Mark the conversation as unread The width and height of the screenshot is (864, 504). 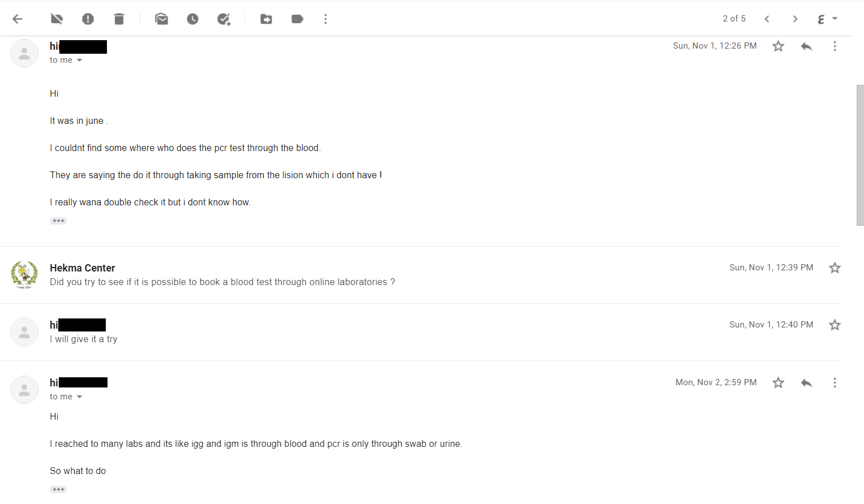161,19
